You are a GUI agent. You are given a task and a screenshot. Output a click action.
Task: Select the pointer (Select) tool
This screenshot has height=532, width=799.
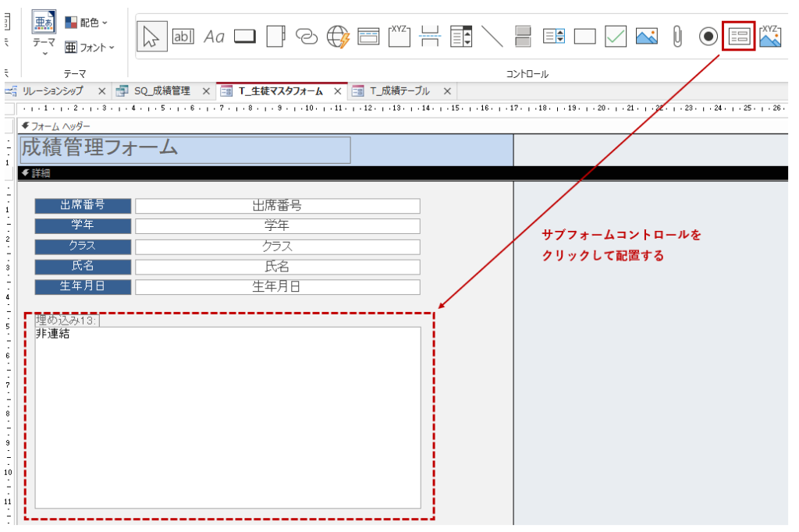tap(151, 36)
